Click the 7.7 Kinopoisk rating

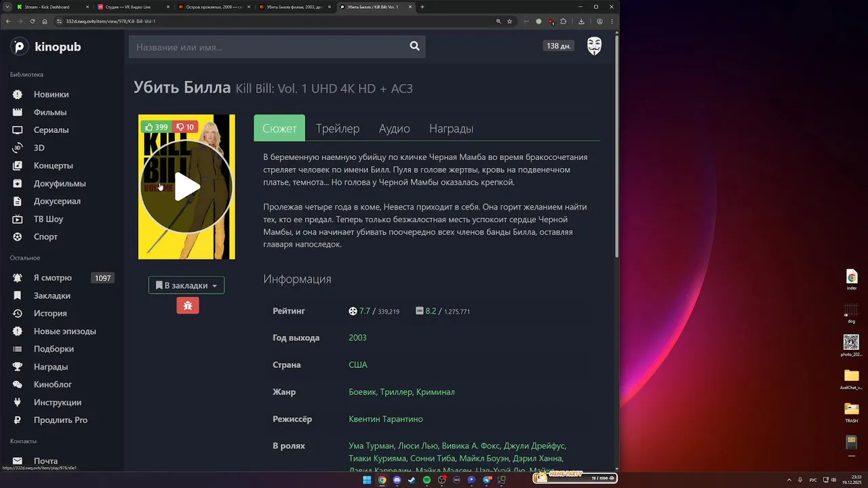point(365,311)
